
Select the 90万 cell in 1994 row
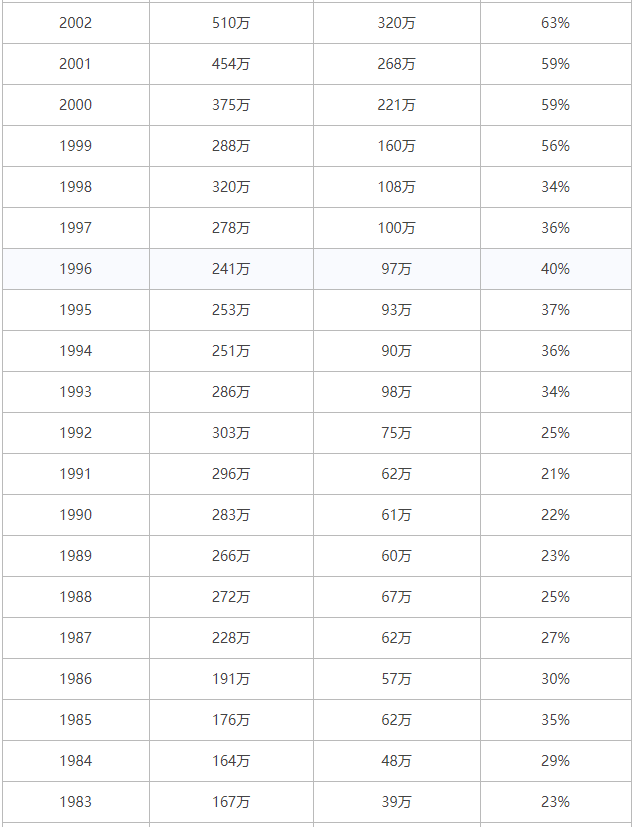[x=397, y=351]
